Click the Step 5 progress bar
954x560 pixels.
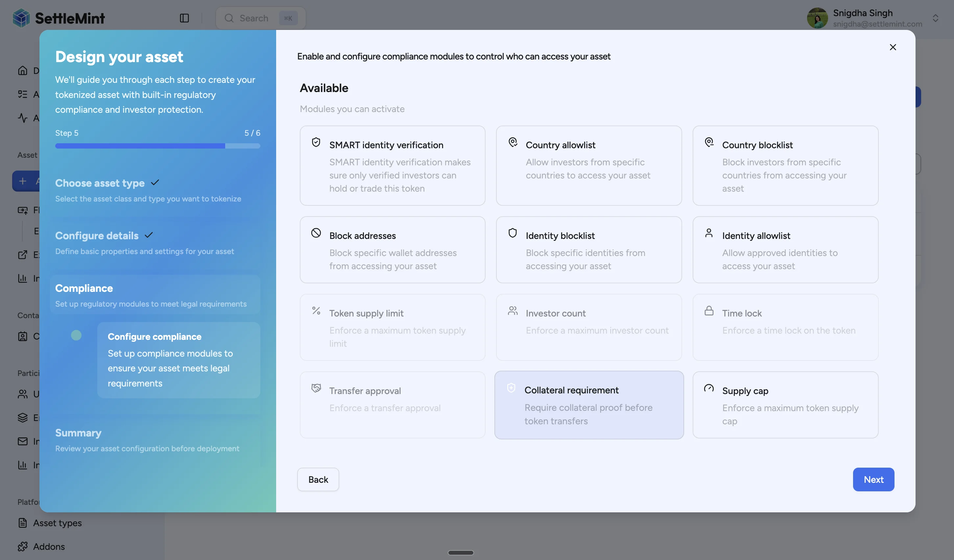157,146
